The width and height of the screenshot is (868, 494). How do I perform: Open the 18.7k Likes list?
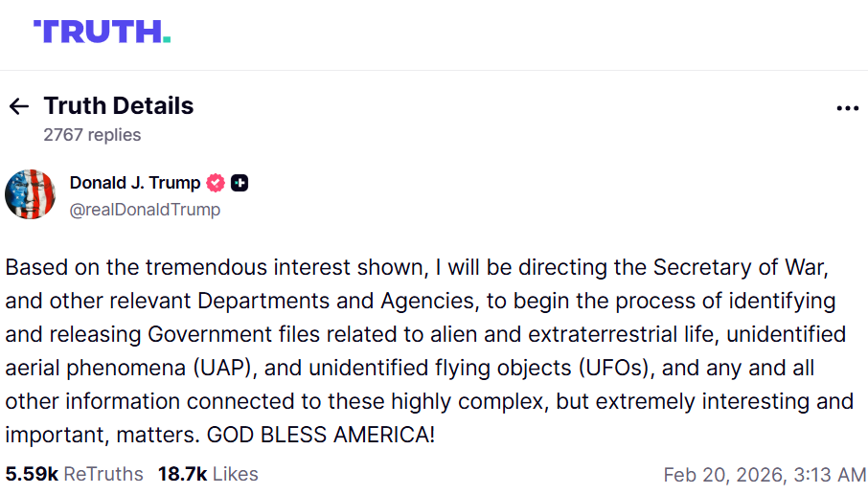point(208,474)
